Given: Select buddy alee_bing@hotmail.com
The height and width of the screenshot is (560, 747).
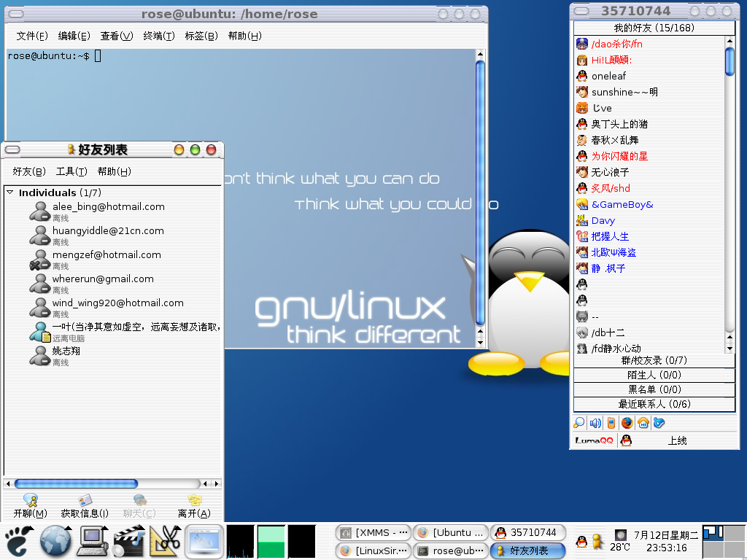Looking at the screenshot, I should [108, 211].
